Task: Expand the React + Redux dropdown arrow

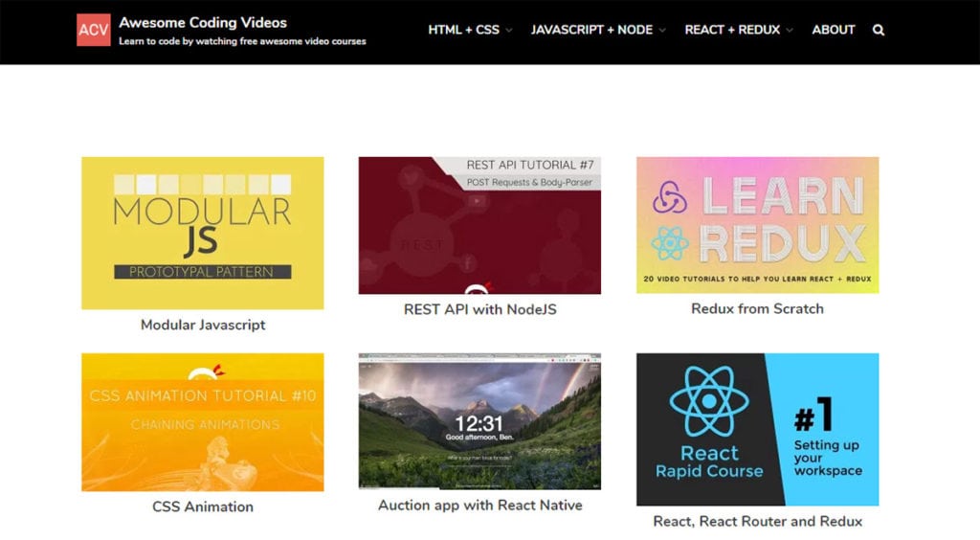Action: (x=790, y=30)
